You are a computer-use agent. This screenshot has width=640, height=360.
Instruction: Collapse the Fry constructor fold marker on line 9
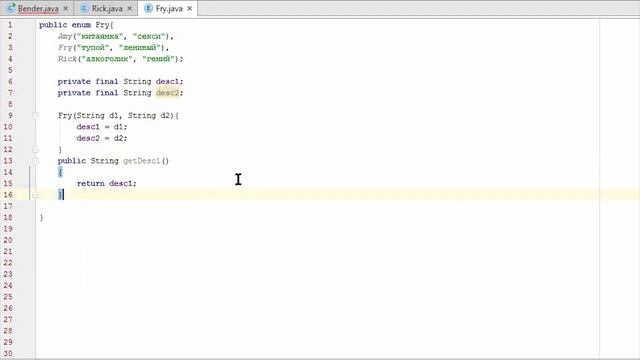[x=36, y=116]
